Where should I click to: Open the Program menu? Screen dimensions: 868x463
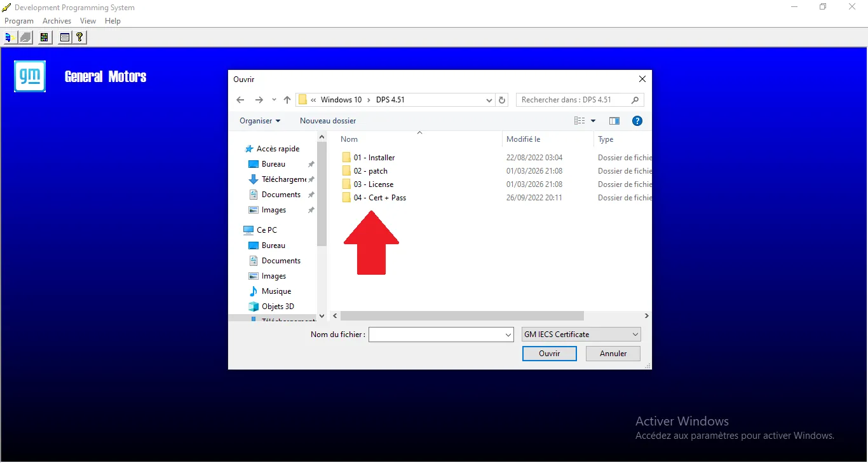[19, 21]
